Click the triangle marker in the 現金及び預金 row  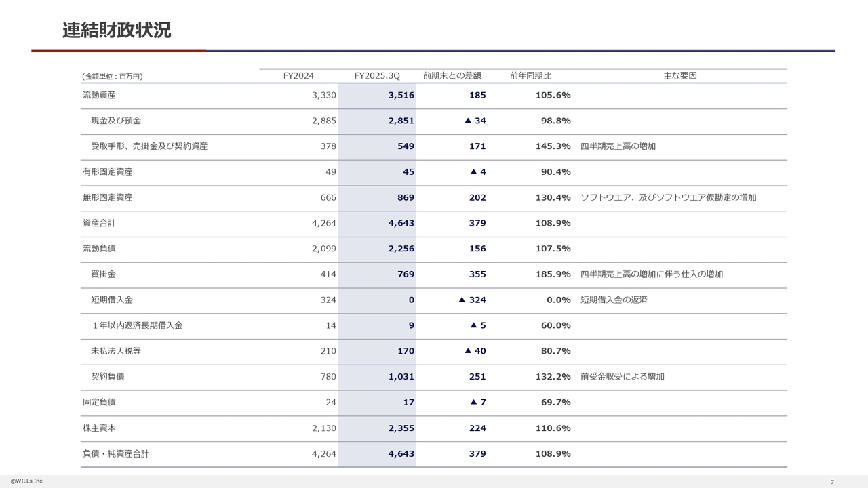pyautogui.click(x=468, y=121)
